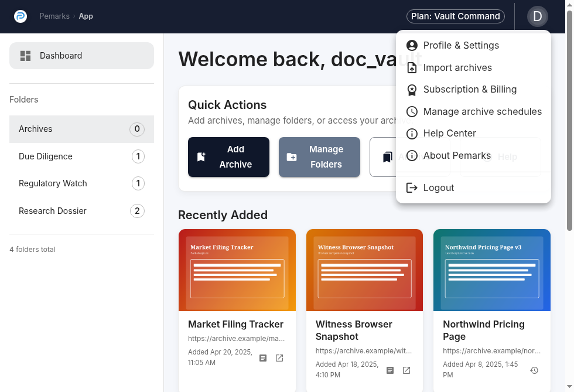Image resolution: width=574 pixels, height=392 pixels.
Task: Open notes icon on Market Filing Tracker
Action: 263,358
